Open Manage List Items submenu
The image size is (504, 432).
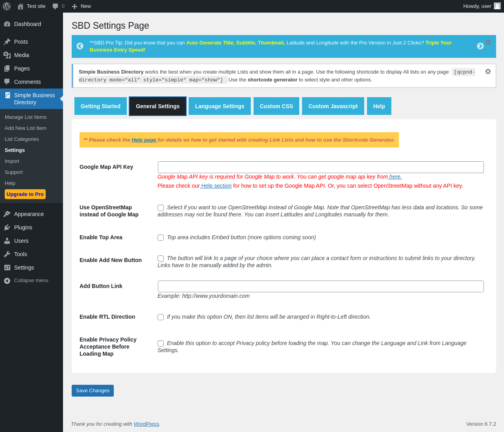[x=26, y=117]
